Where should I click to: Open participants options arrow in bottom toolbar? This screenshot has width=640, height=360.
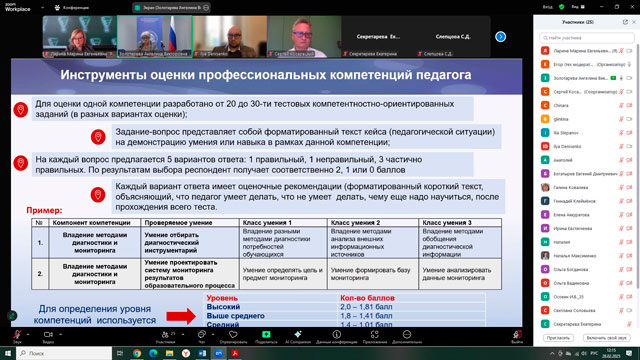(182, 334)
